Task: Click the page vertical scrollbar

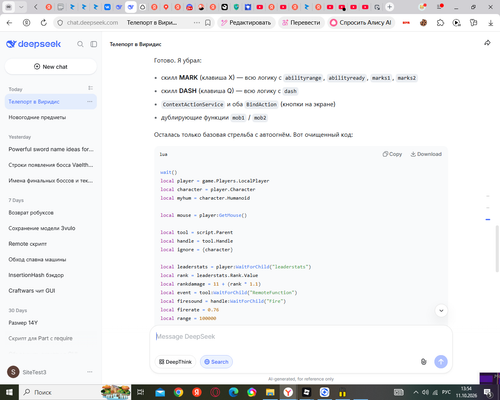Action: (497, 249)
